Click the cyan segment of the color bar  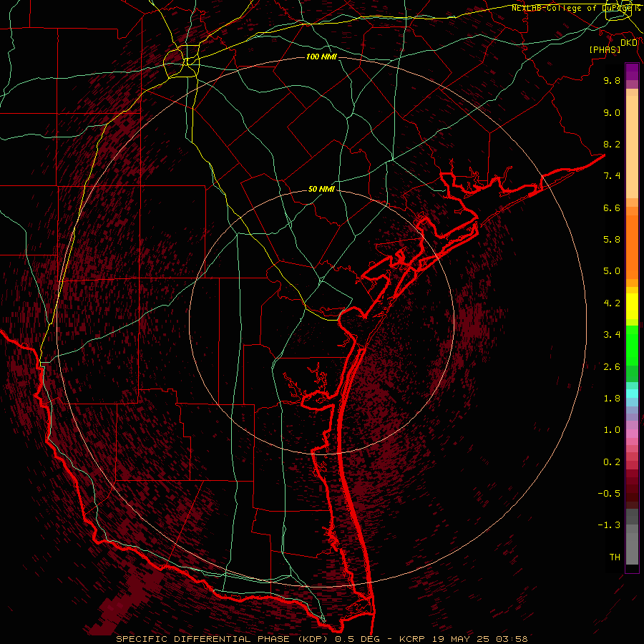point(632,394)
